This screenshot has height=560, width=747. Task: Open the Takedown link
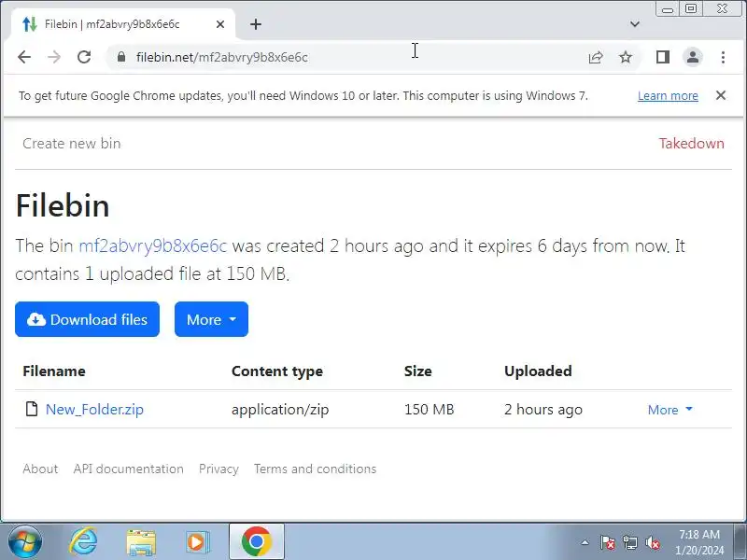pyautogui.click(x=692, y=144)
